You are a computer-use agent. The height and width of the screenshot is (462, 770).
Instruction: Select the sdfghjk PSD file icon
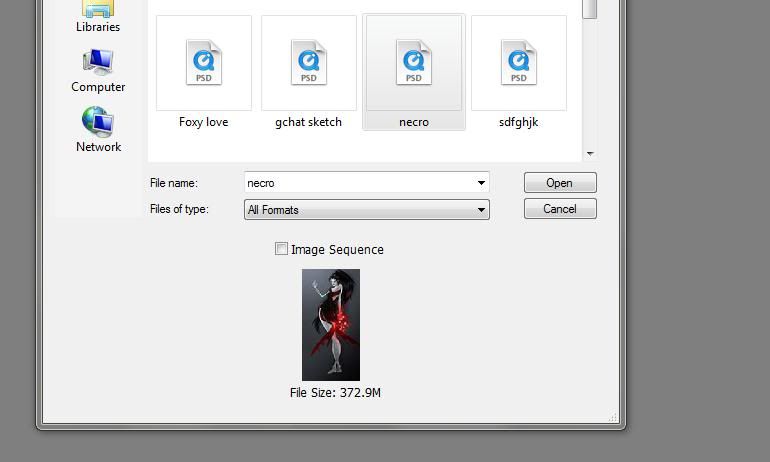[519, 62]
